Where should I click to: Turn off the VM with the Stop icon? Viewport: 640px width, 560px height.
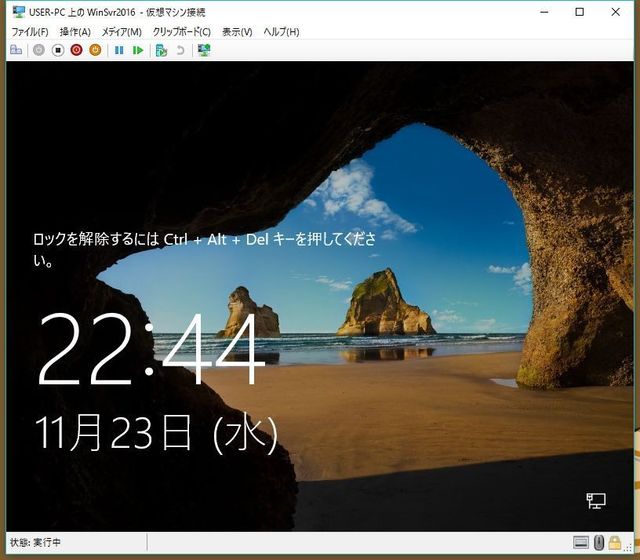57,50
